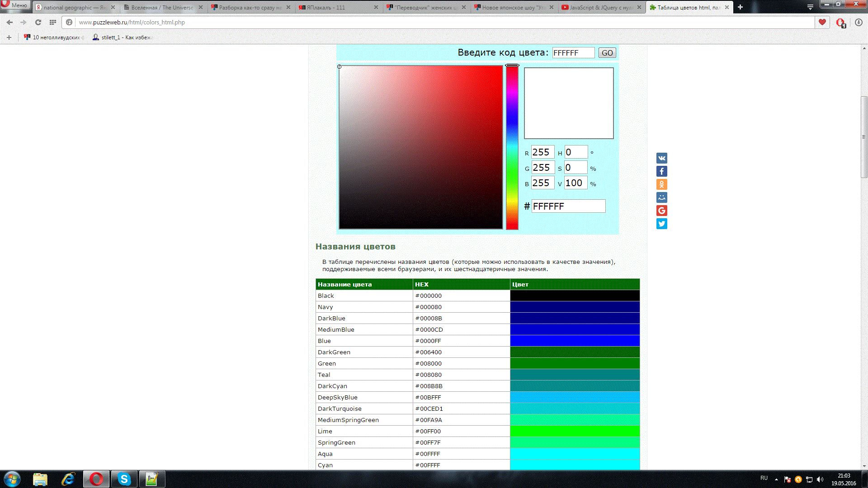Share page on Facebook icon
868x488 pixels.
[x=661, y=171]
